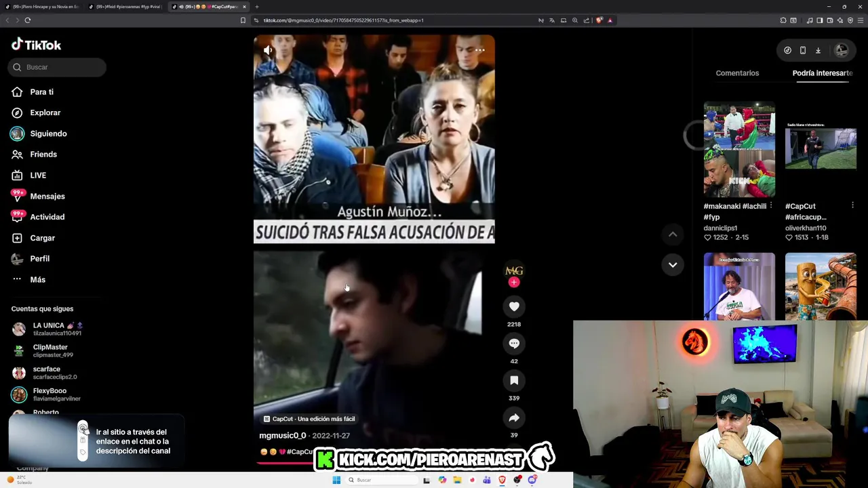Open FlexyBooo followed account
Image resolution: width=868 pixels, height=488 pixels.
pyautogui.click(x=47, y=394)
